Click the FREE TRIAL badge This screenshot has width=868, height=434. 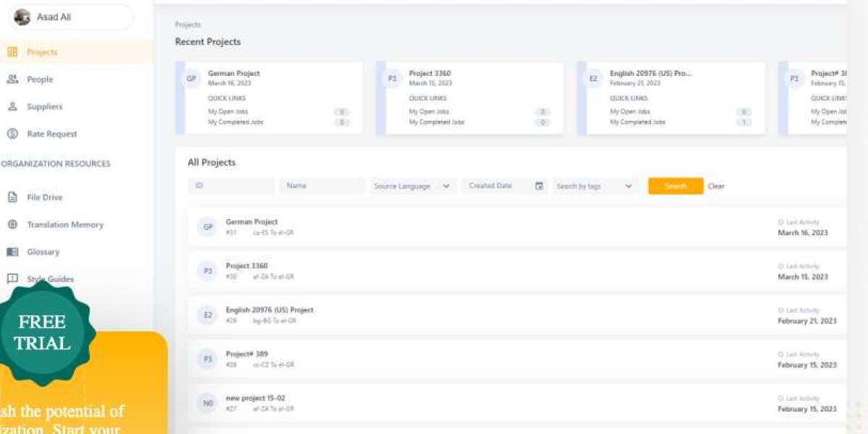click(x=42, y=333)
